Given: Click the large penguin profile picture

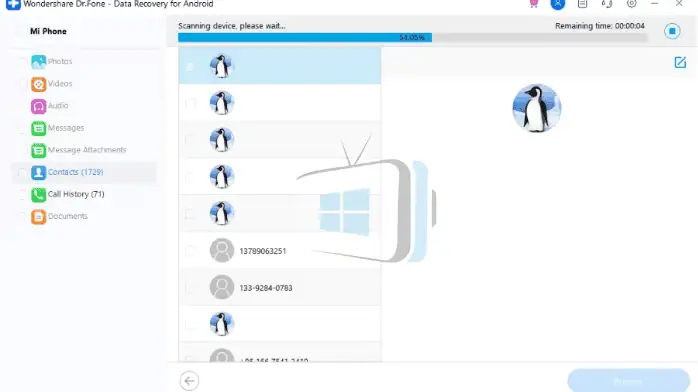Looking at the screenshot, I should click(536, 108).
